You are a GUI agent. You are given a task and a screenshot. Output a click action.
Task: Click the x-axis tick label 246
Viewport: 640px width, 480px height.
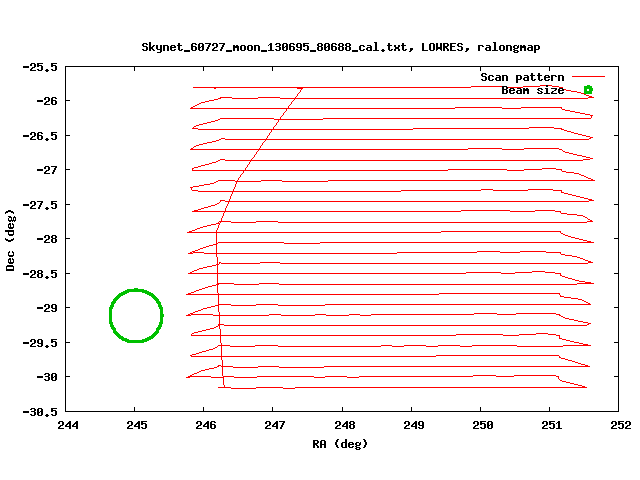[x=206, y=425]
